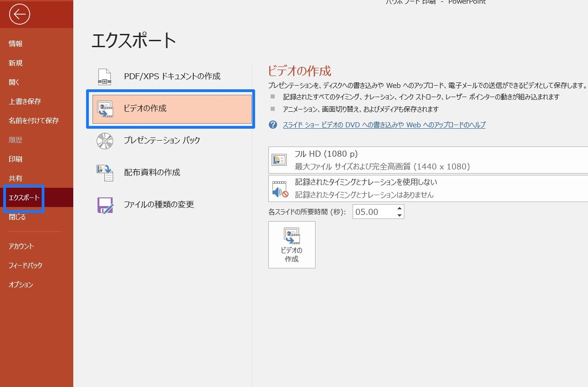Click the PDF/XPS document icon

(105, 76)
